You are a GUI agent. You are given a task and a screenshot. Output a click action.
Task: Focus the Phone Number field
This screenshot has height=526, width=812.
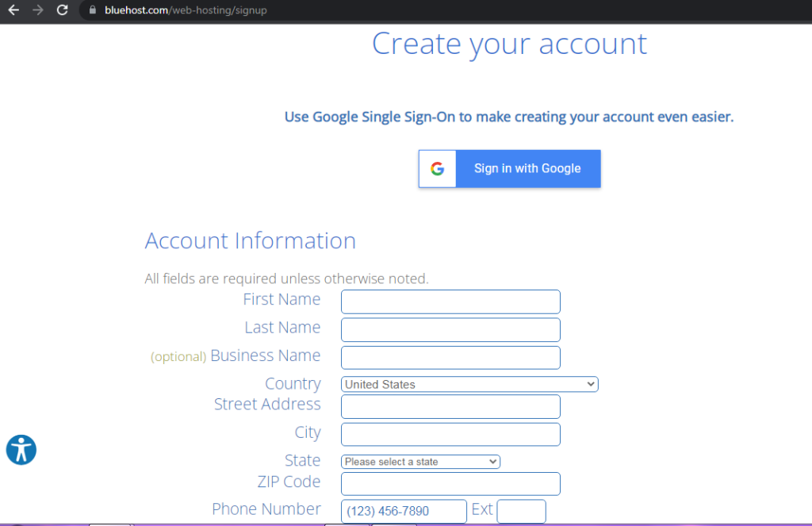[404, 511]
